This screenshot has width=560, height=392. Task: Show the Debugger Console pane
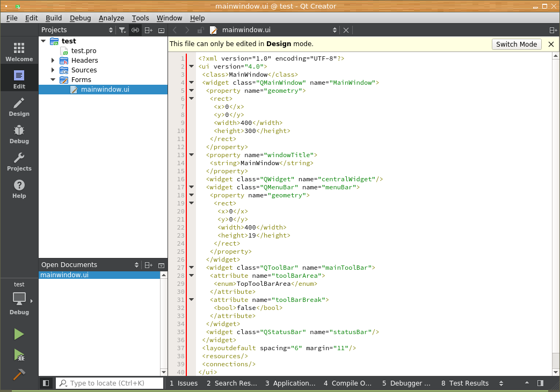tap(406, 383)
